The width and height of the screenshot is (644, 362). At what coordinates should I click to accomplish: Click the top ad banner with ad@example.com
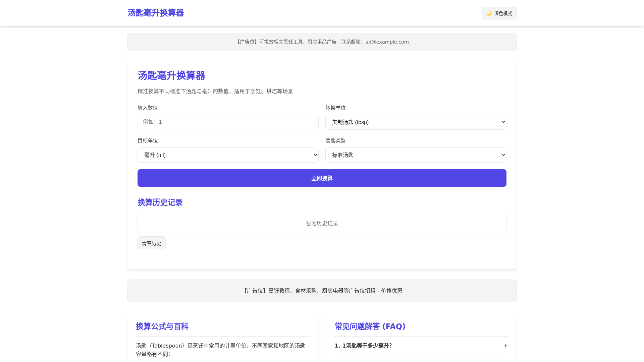(322, 42)
